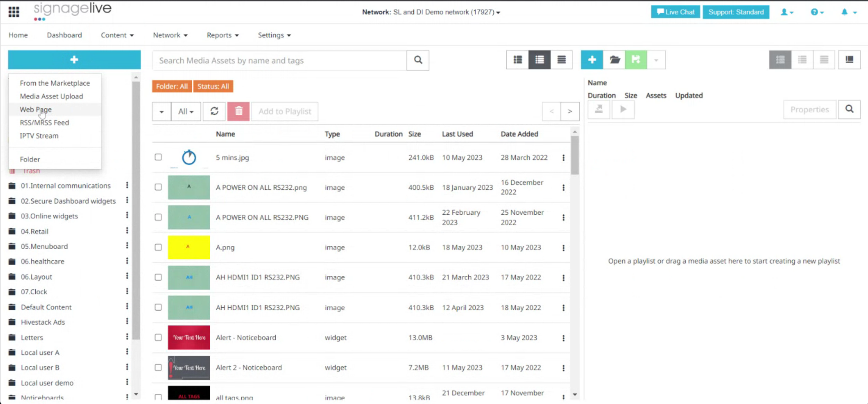Select the Alert 2 - Noticeboard thumbnail
Screen dimensions: 868x404
tap(189, 367)
